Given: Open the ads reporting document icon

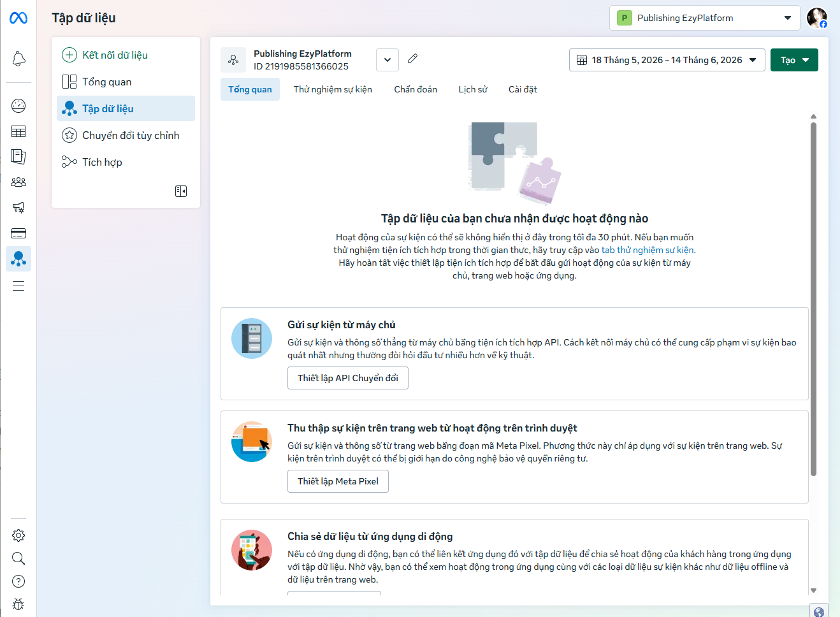Looking at the screenshot, I should tap(18, 157).
